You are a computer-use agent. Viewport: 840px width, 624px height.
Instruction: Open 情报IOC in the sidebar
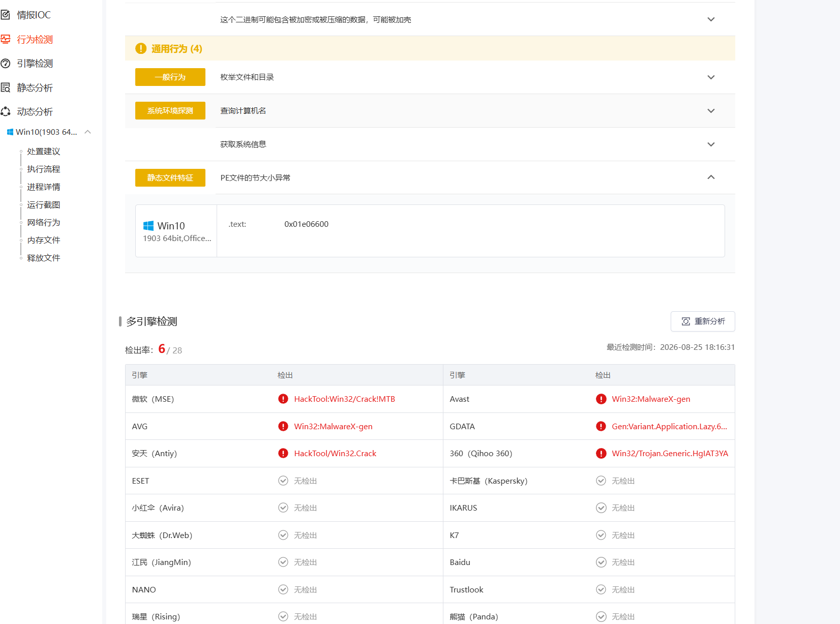click(x=34, y=15)
